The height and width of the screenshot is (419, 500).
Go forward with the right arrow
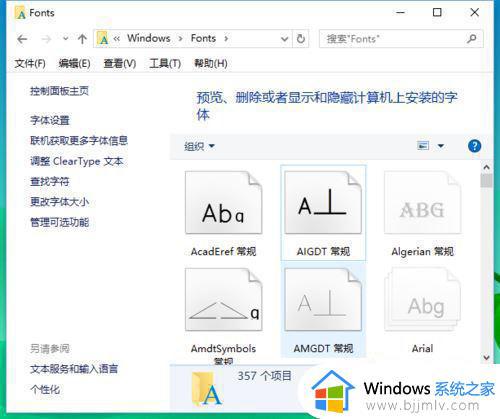[46, 39]
